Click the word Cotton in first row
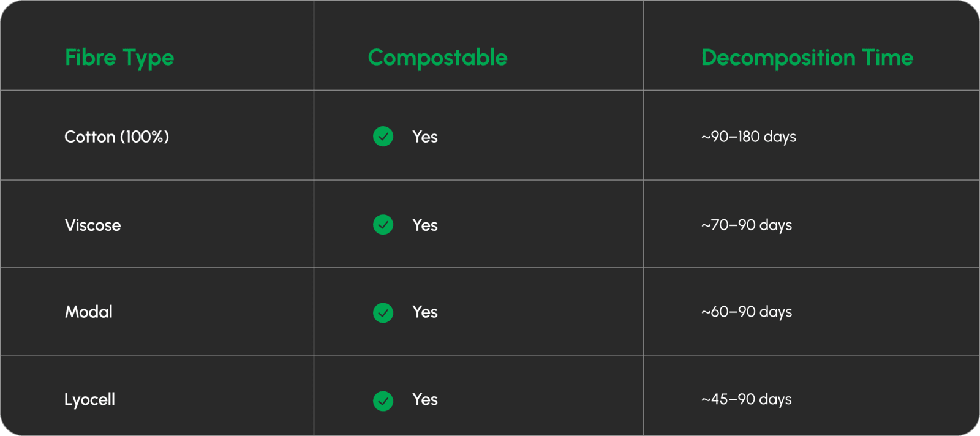This screenshot has height=436, width=980. 90,137
